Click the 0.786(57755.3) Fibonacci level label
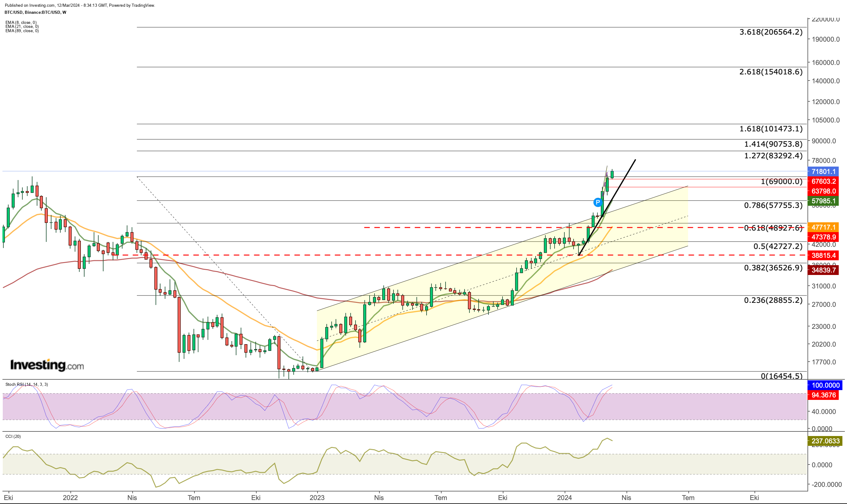 (773, 205)
